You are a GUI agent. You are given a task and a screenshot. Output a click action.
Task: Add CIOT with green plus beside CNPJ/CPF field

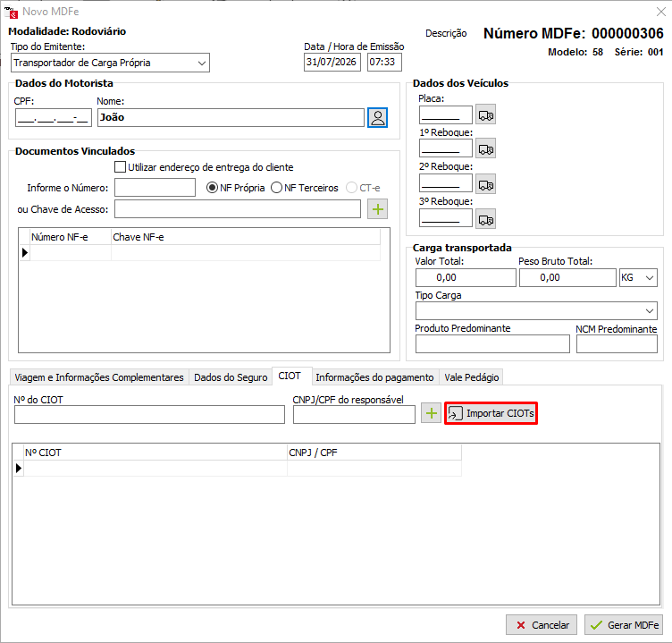pyautogui.click(x=431, y=413)
